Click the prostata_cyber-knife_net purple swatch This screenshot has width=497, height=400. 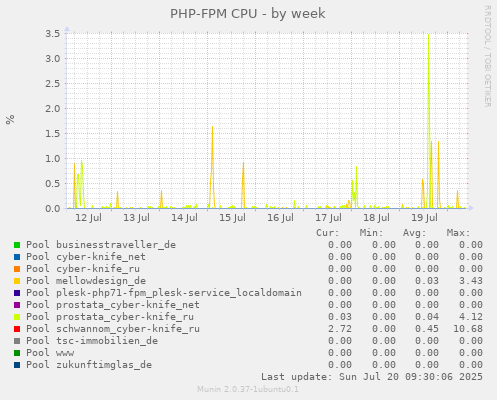17,305
